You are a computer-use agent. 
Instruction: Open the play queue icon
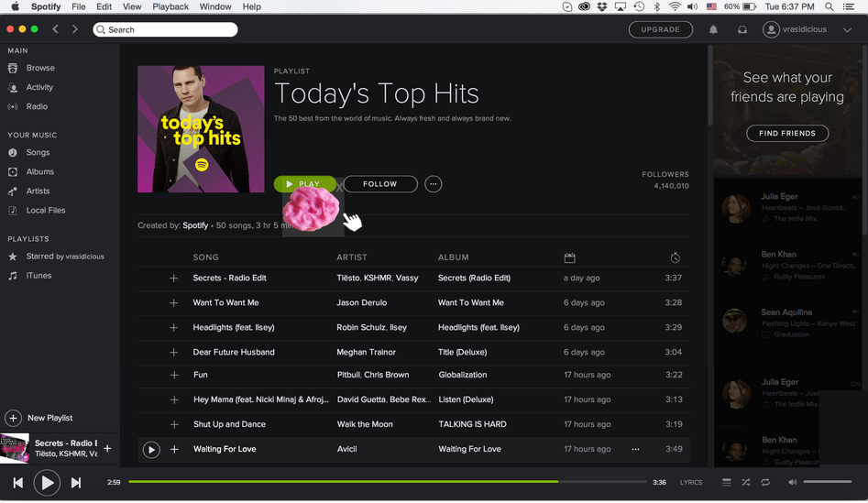[726, 483]
